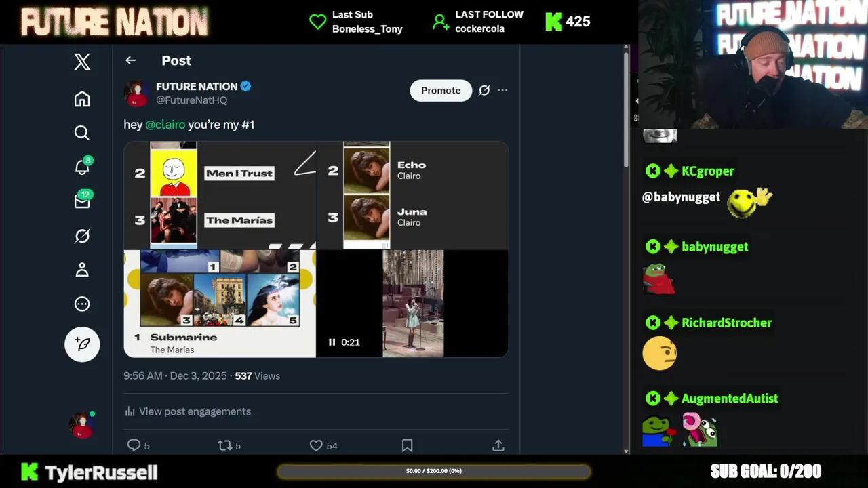Like the post via heart icon

316,445
